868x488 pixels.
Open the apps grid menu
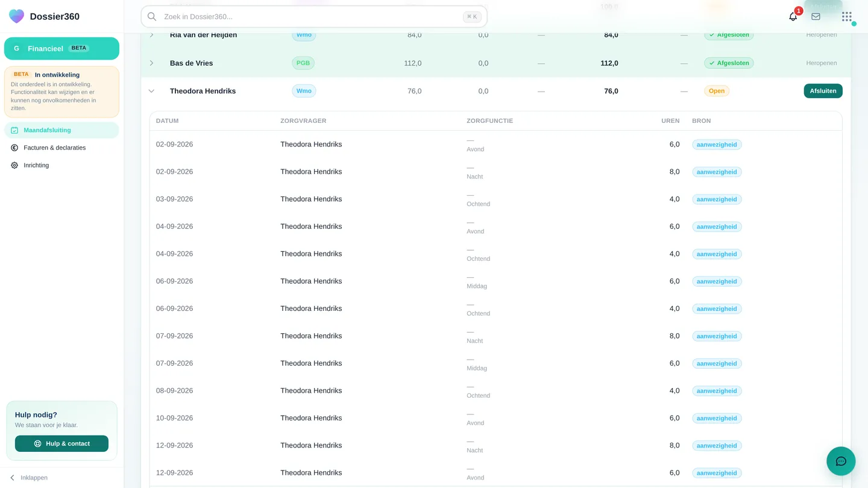click(847, 17)
